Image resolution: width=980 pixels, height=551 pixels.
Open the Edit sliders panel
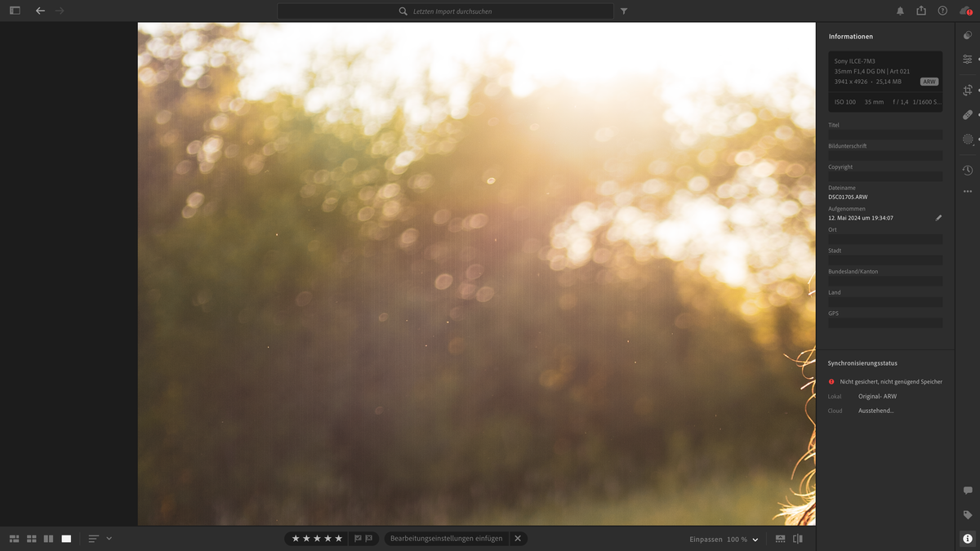[x=967, y=60]
